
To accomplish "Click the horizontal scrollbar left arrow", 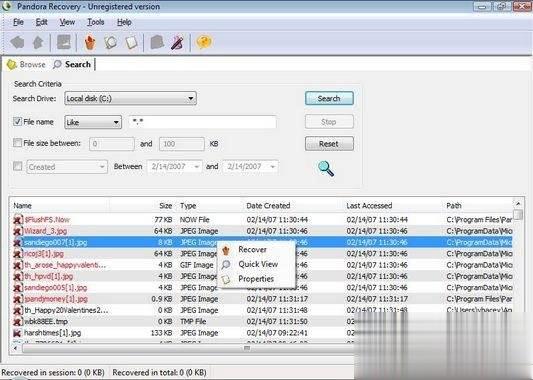I will (x=15, y=348).
